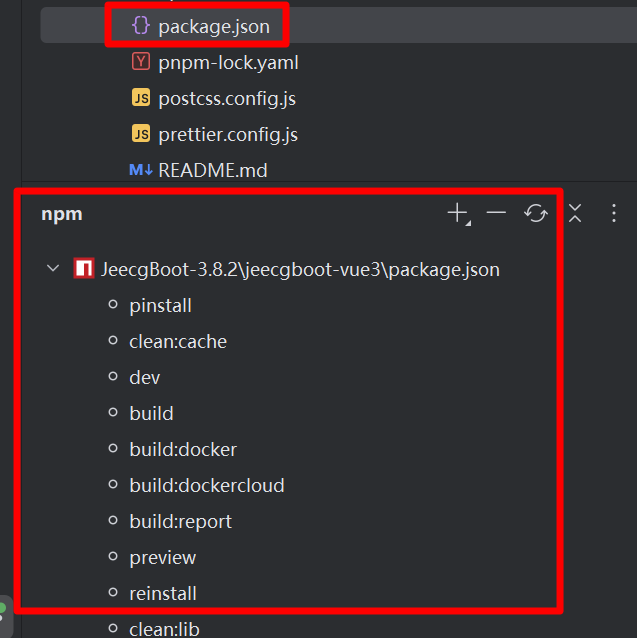
Task: Click the minus remove icon in npm panel
Action: click(496, 212)
